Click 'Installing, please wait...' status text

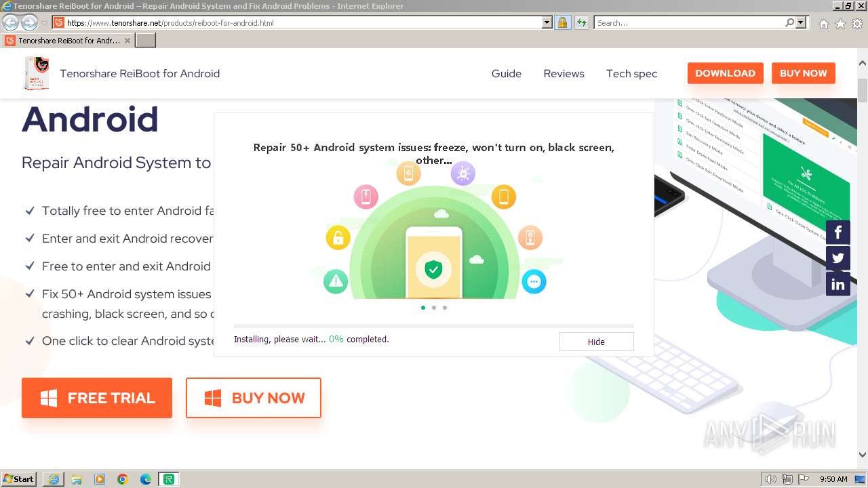click(279, 339)
